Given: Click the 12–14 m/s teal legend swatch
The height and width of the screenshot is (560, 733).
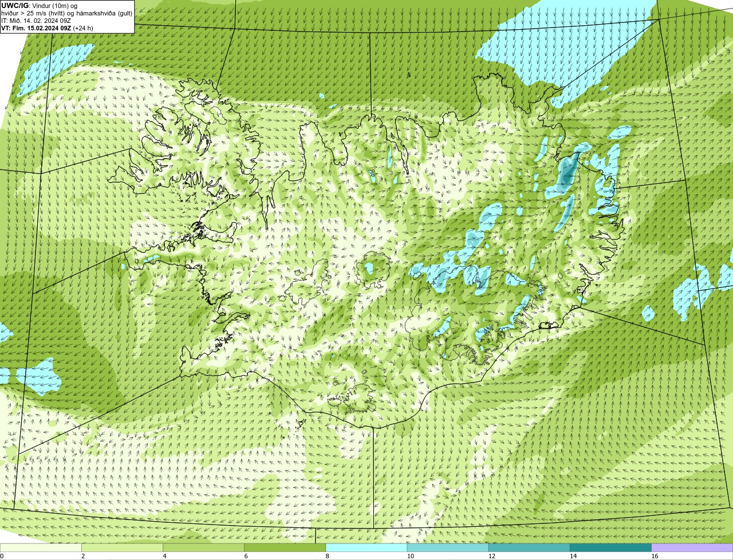Looking at the screenshot, I should point(529,548).
